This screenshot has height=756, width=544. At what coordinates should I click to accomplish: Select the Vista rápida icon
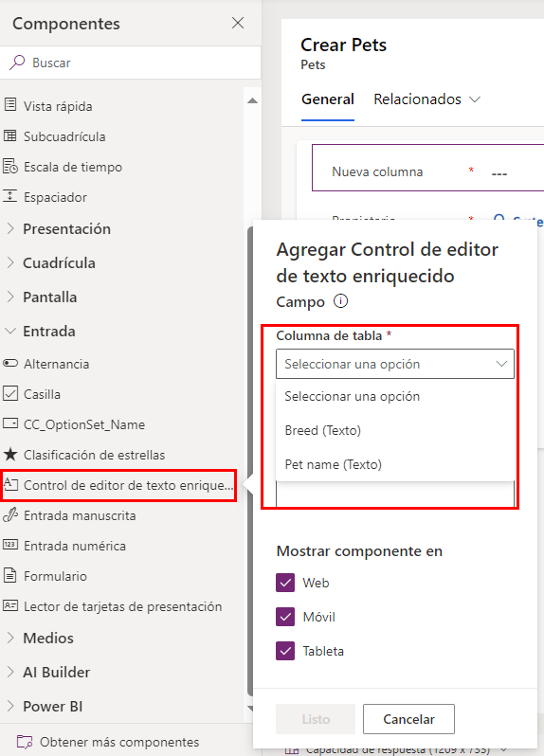[10, 105]
